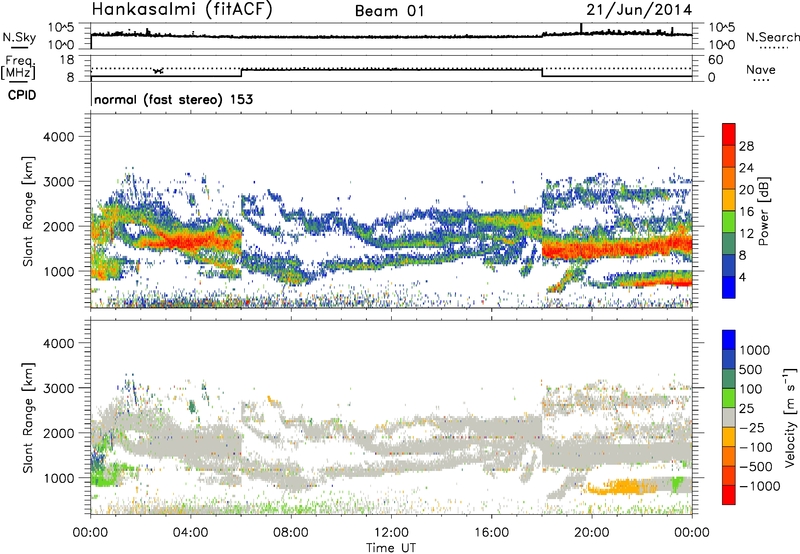The image size is (800, 554).
Task: Click the red bottom of Velocity colorbar
Action: tap(729, 495)
